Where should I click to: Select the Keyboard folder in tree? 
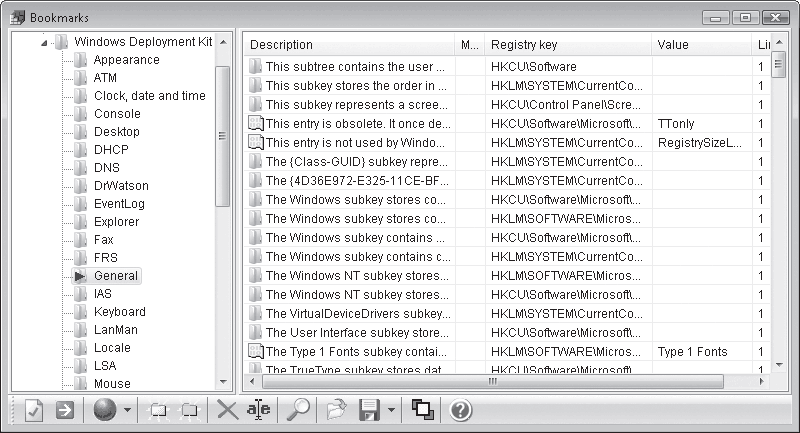click(119, 312)
